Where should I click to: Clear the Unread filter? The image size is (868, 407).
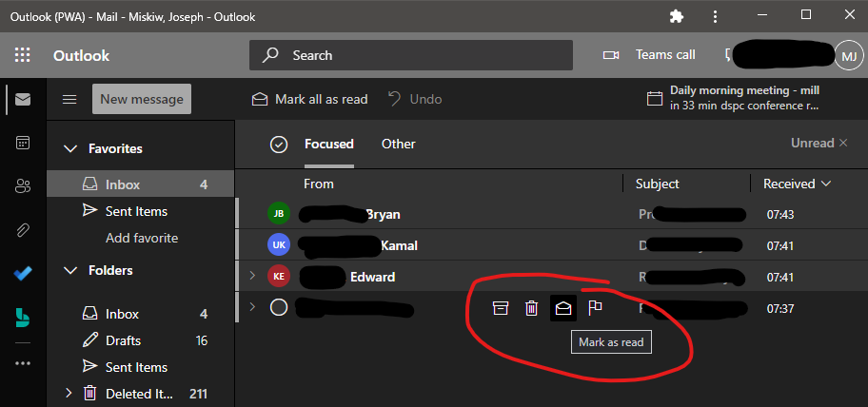(x=843, y=144)
